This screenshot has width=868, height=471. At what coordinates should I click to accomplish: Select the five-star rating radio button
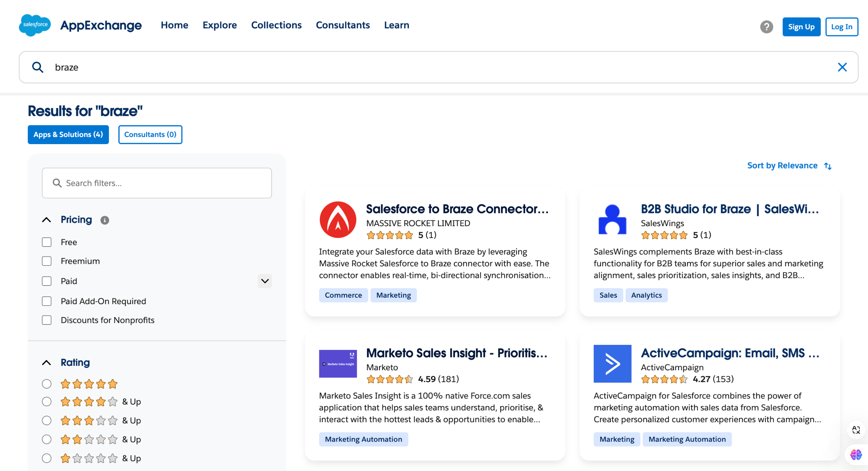[x=47, y=384]
